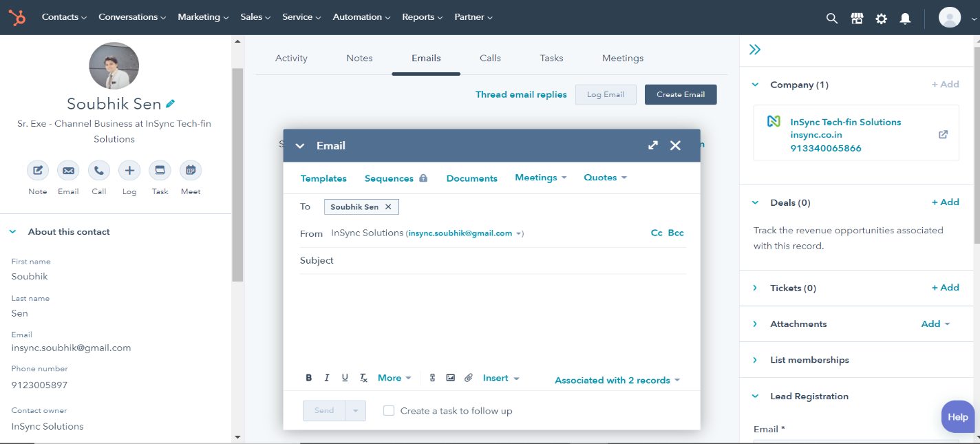The image size is (980, 444).
Task: Click the Log plus icon
Action: [129, 171]
